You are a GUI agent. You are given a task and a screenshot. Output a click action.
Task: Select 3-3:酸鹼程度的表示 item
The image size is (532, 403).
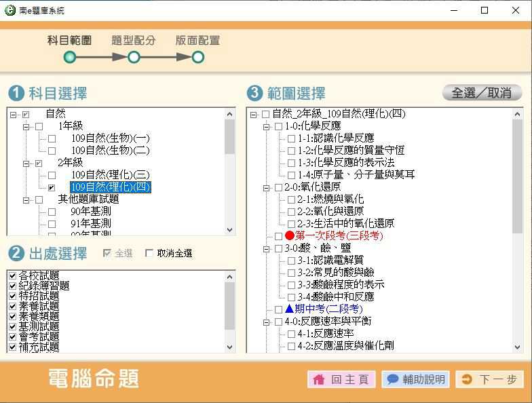(341, 285)
